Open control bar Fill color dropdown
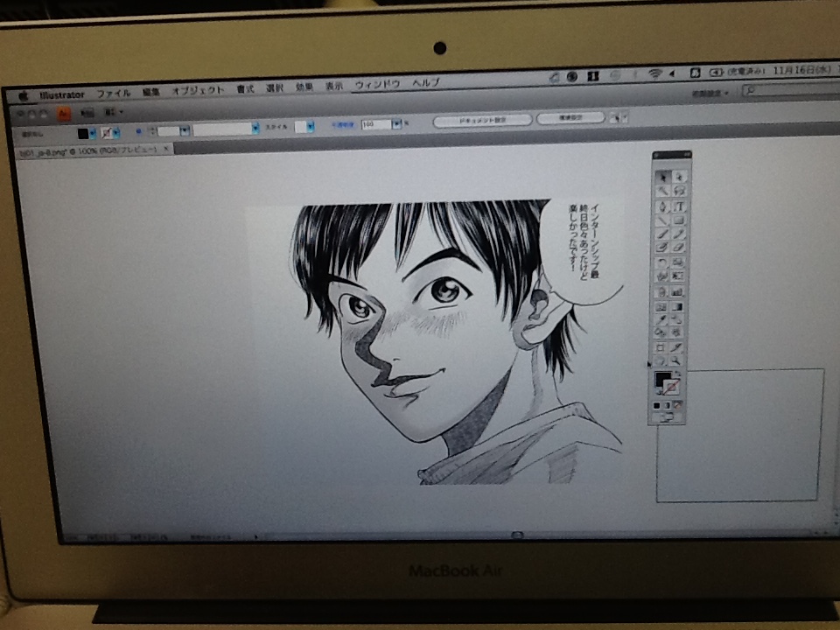This screenshot has height=630, width=840. pos(93,133)
